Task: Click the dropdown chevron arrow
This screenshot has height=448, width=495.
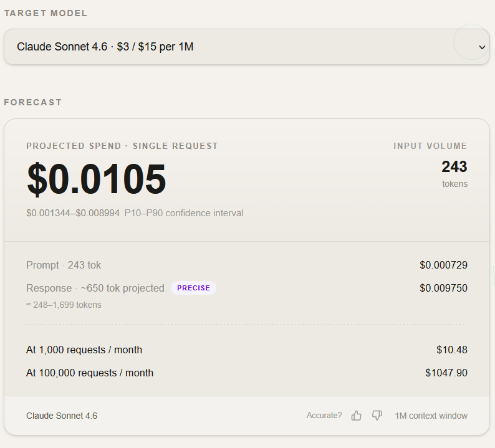Action: click(x=481, y=47)
